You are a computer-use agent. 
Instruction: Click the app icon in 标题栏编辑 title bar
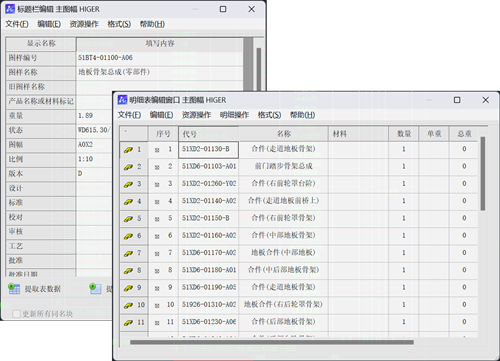[10, 9]
